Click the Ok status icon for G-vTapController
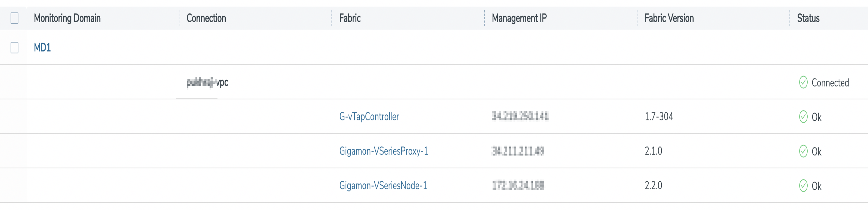Screen dimensions: 868x210 (803, 117)
